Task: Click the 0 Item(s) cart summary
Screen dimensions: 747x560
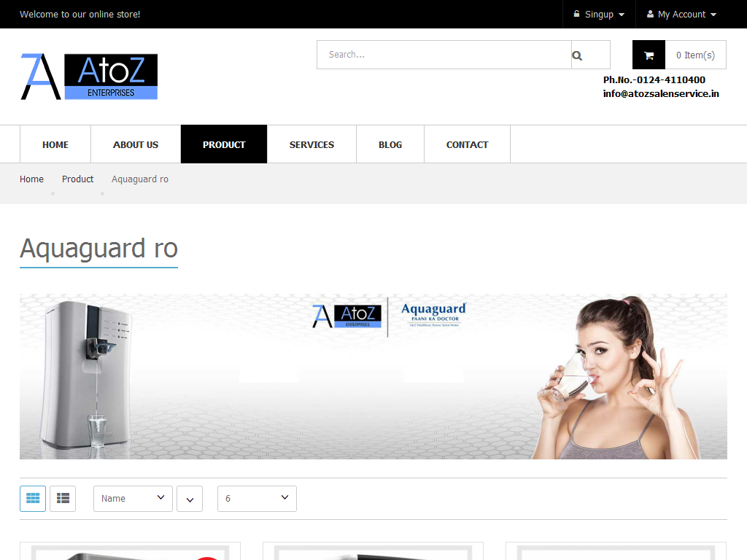Action: (x=695, y=55)
